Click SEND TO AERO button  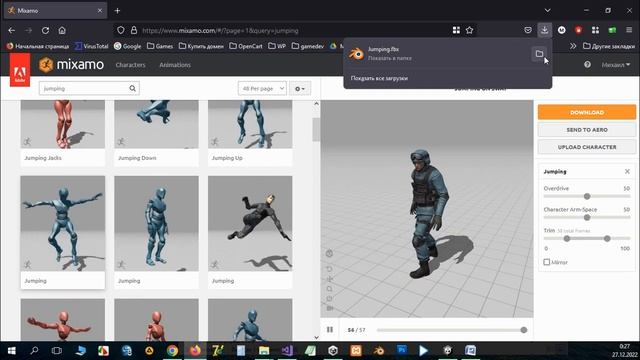pos(587,130)
